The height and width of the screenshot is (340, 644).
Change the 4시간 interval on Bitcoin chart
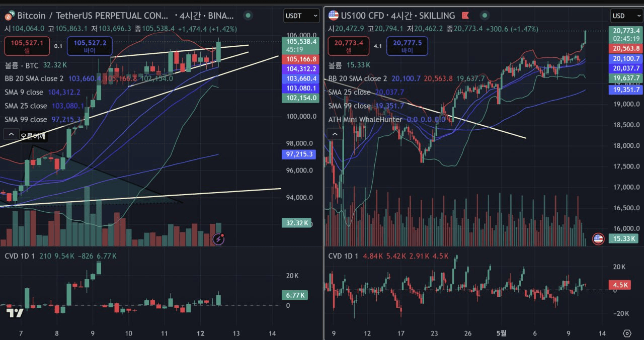(191, 16)
